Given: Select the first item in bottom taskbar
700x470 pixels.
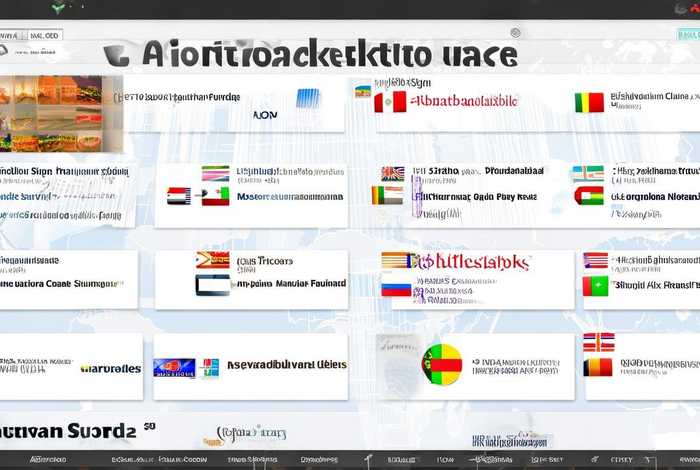Looking at the screenshot, I should click(x=47, y=459).
